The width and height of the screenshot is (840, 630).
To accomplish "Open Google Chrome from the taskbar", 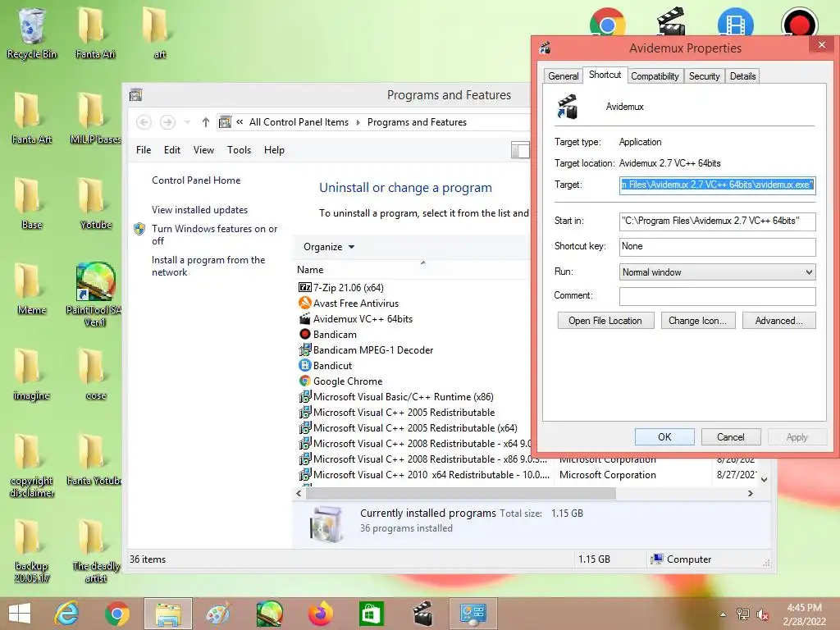I will click(x=116, y=614).
